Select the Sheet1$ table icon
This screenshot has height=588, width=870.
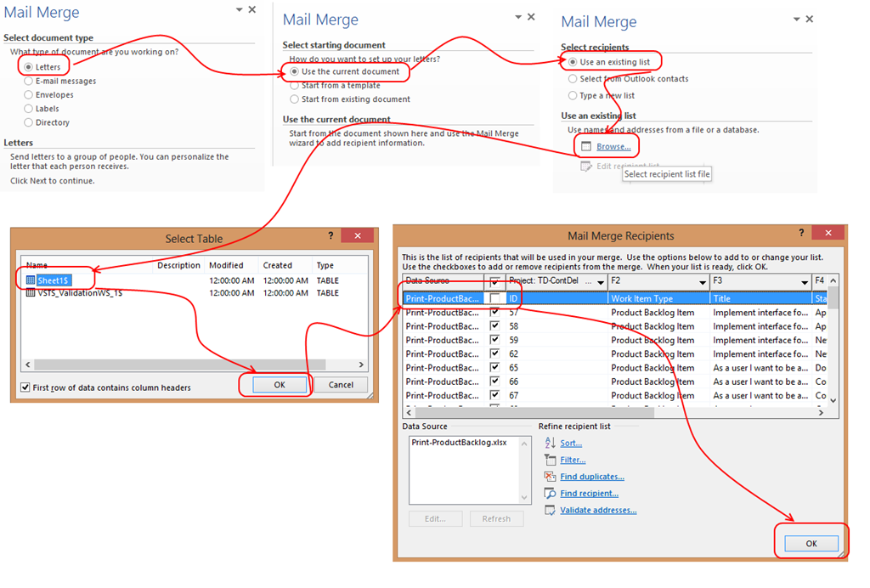point(31,280)
